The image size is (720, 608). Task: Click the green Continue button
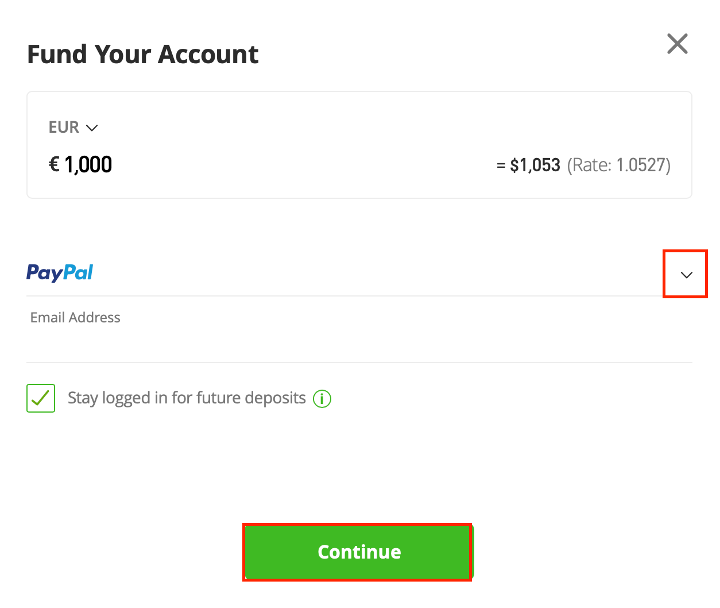click(357, 552)
